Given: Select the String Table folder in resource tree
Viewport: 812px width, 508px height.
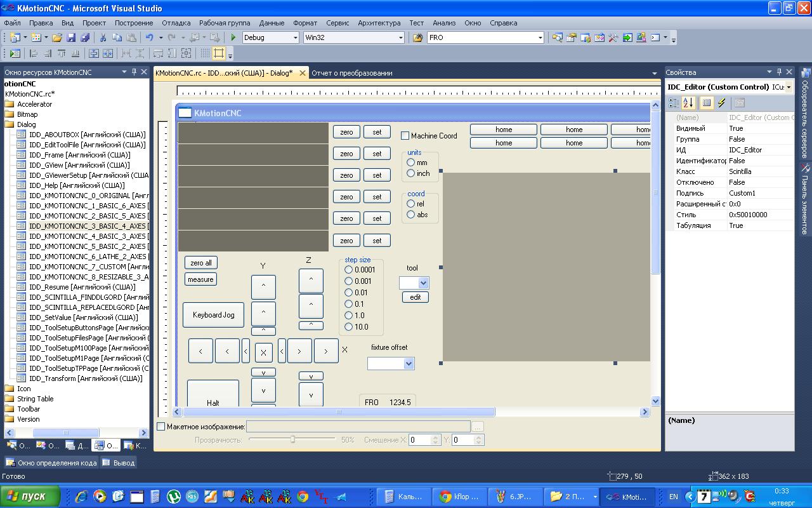Looking at the screenshot, I should (x=35, y=399).
